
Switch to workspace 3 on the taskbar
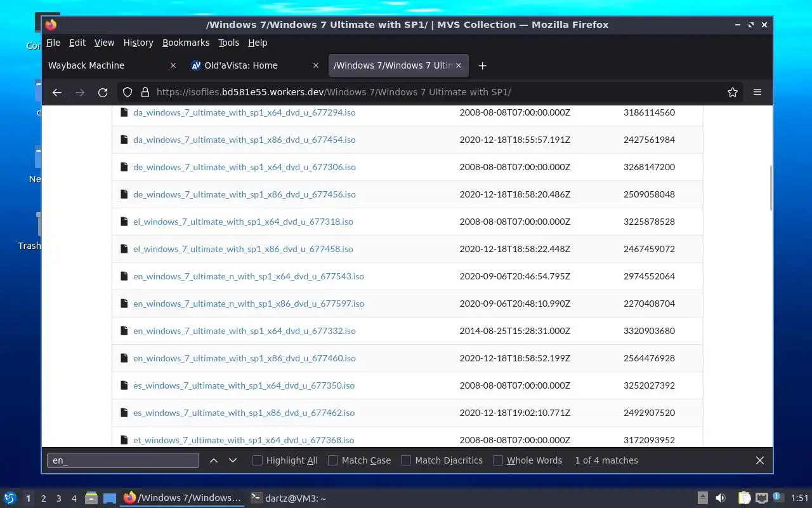pyautogui.click(x=58, y=498)
